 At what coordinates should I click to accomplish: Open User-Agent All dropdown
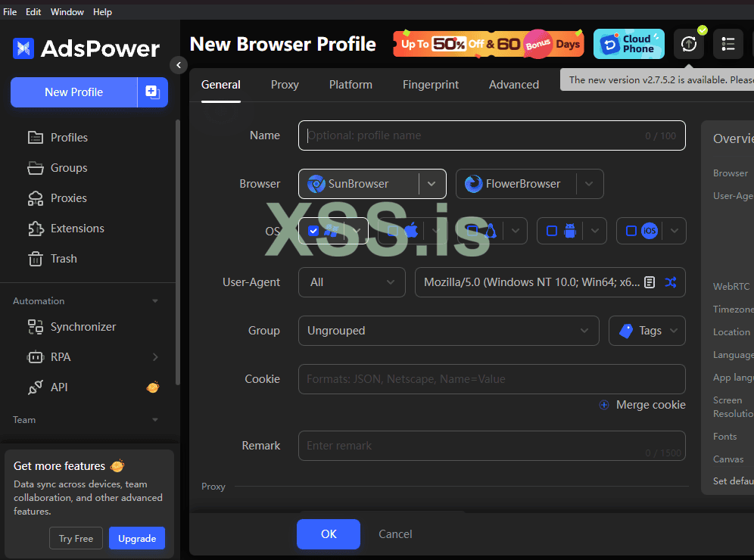click(351, 282)
